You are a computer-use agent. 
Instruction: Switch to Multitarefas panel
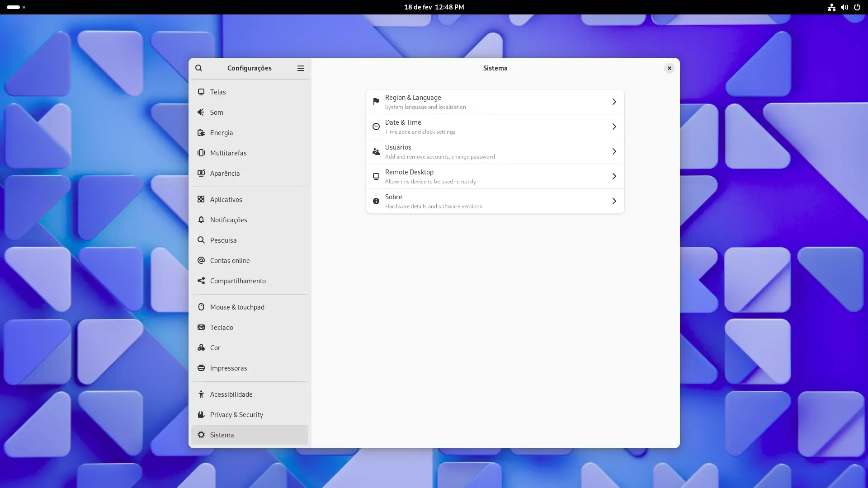[x=250, y=153]
